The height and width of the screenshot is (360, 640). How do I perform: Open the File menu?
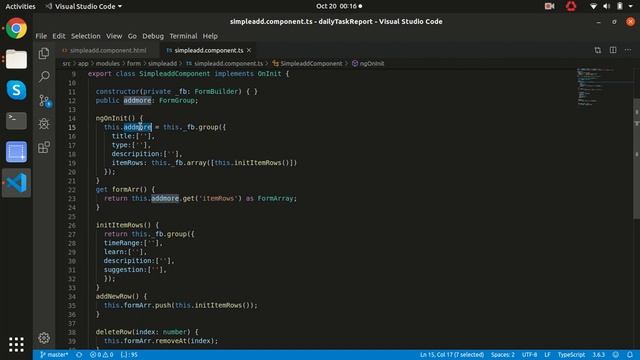41,36
